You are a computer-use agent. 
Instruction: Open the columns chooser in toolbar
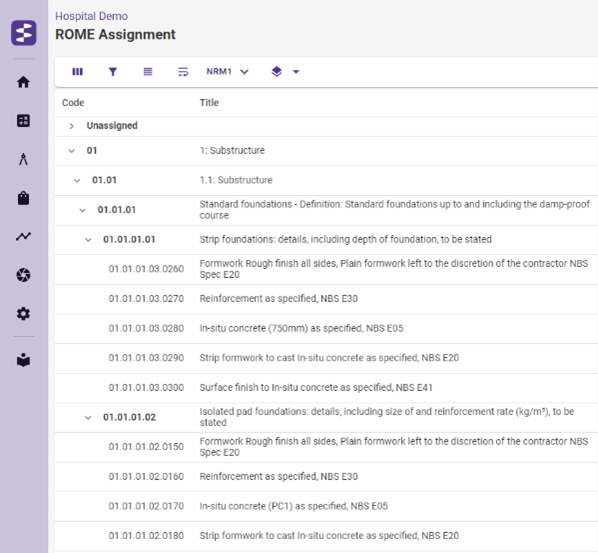77,72
